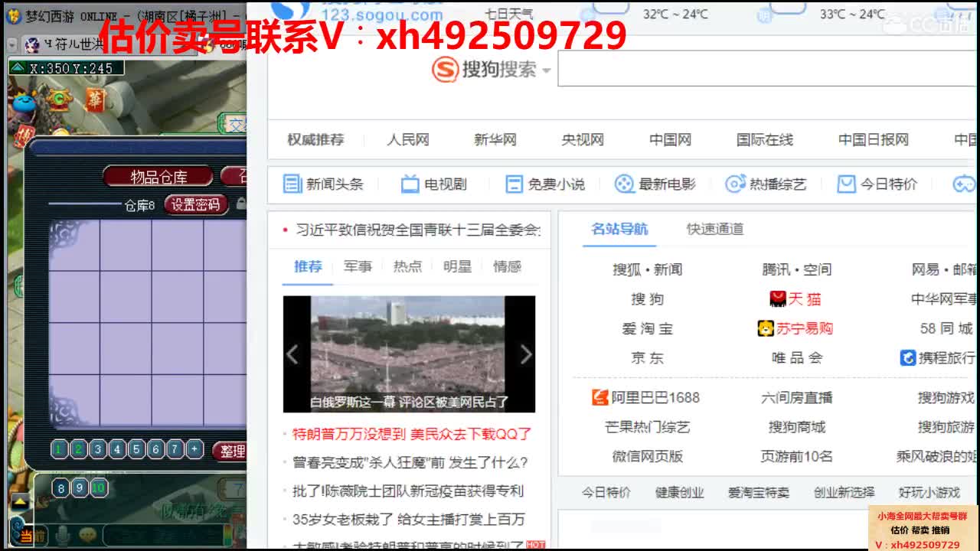Image resolution: width=980 pixels, height=551 pixels.
Task: Click the 设置密码 set password button
Action: click(x=196, y=204)
